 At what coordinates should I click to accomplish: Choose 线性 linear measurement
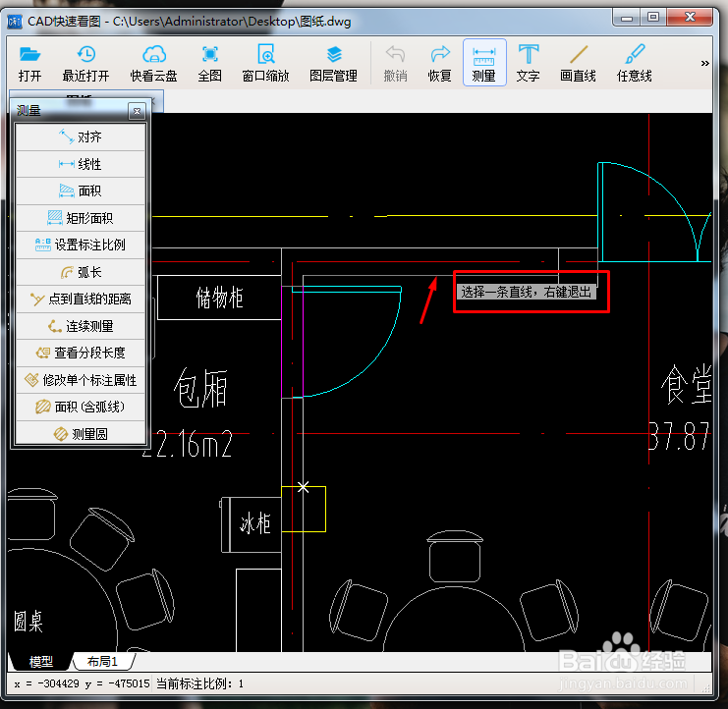81,164
